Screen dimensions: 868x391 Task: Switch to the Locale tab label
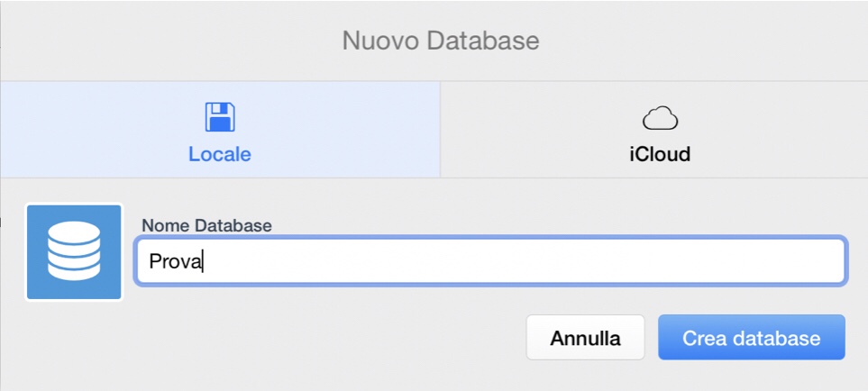(x=220, y=154)
